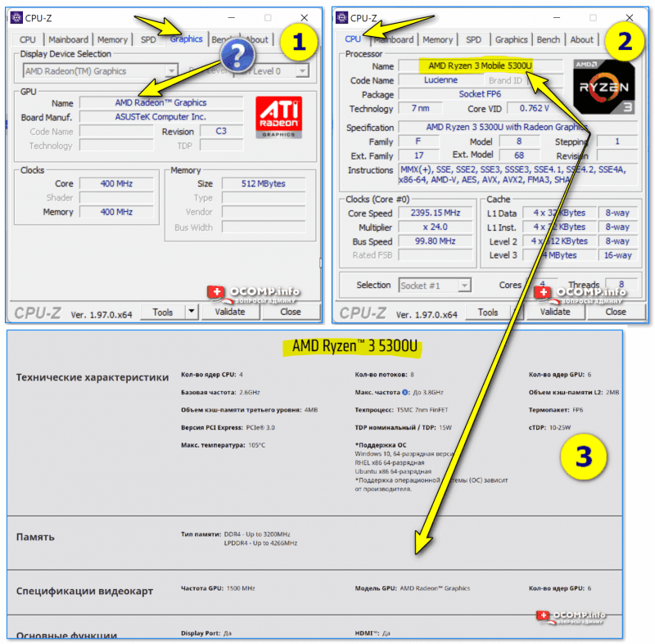
Task: Click processor Name field Ryzen 3 Mobile 5300U
Action: click(x=481, y=65)
